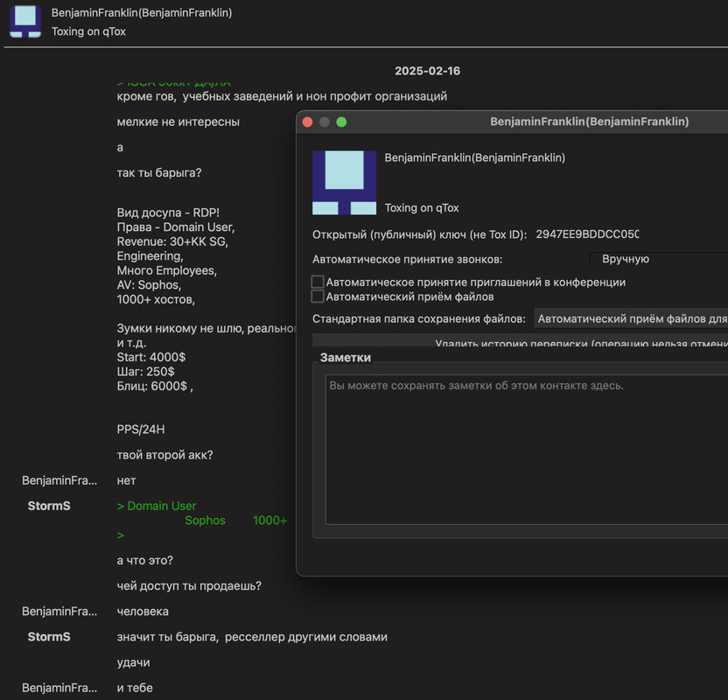Select the public key value 2947EE9BDDCC05C

coord(587,234)
